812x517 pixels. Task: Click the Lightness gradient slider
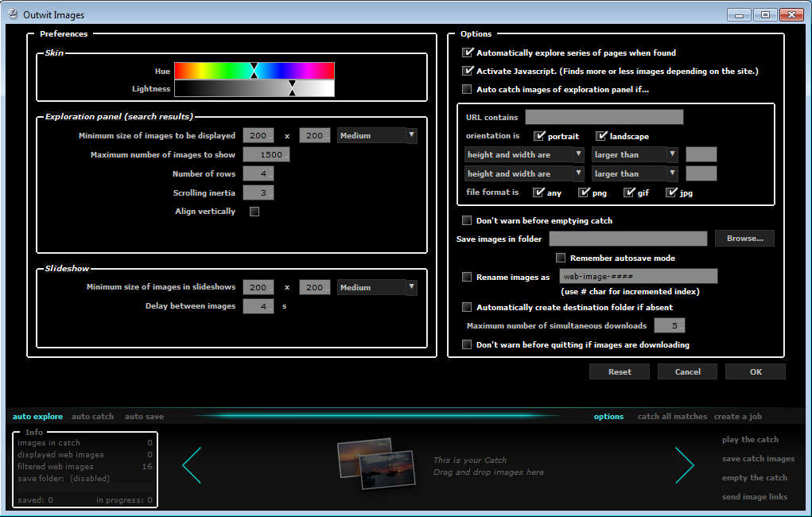[254, 88]
